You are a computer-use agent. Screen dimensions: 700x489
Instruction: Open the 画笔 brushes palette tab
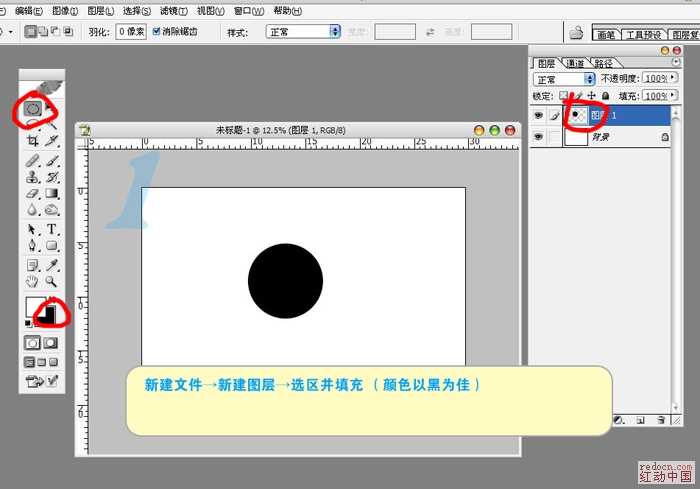pyautogui.click(x=605, y=34)
